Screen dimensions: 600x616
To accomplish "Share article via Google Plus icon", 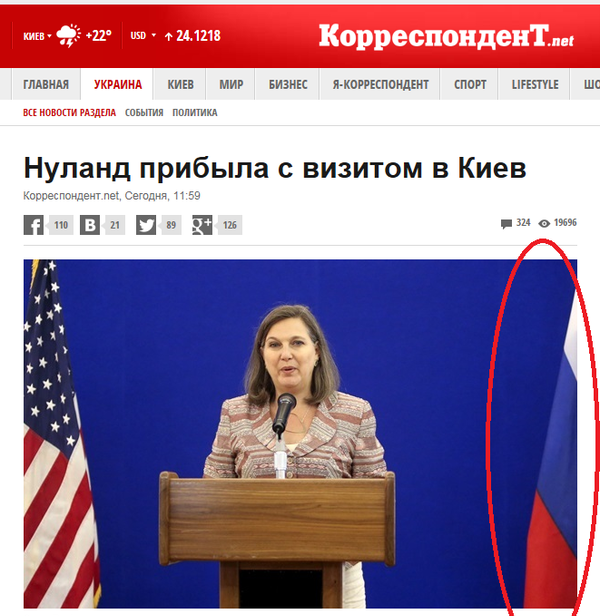I will point(202,225).
